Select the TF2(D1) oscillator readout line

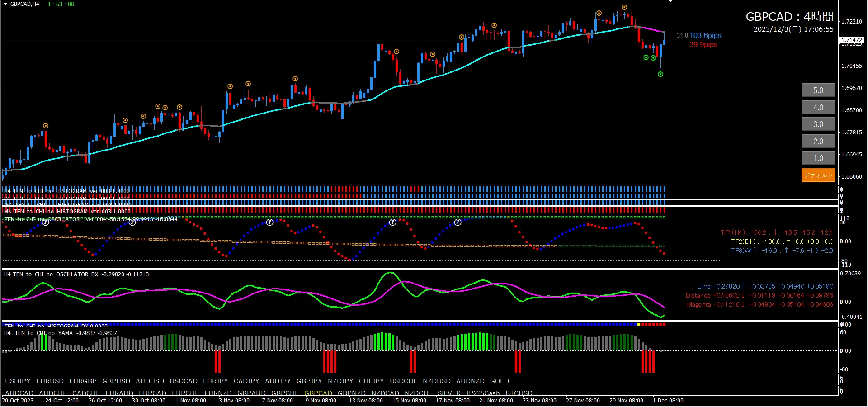click(782, 241)
